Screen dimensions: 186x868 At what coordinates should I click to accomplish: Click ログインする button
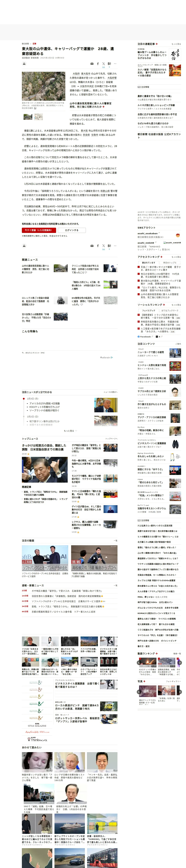(x=72, y=230)
